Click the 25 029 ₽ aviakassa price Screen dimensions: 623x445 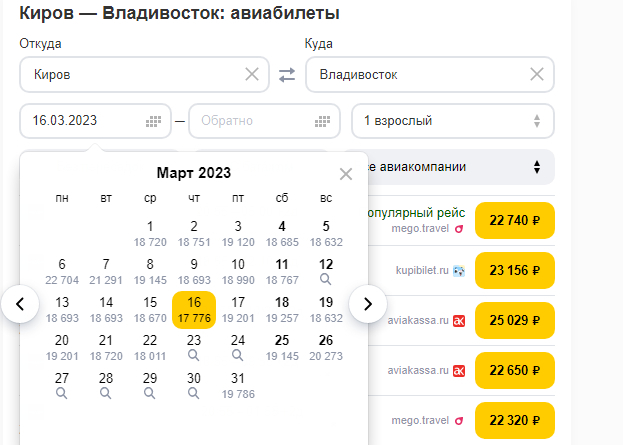(x=514, y=321)
